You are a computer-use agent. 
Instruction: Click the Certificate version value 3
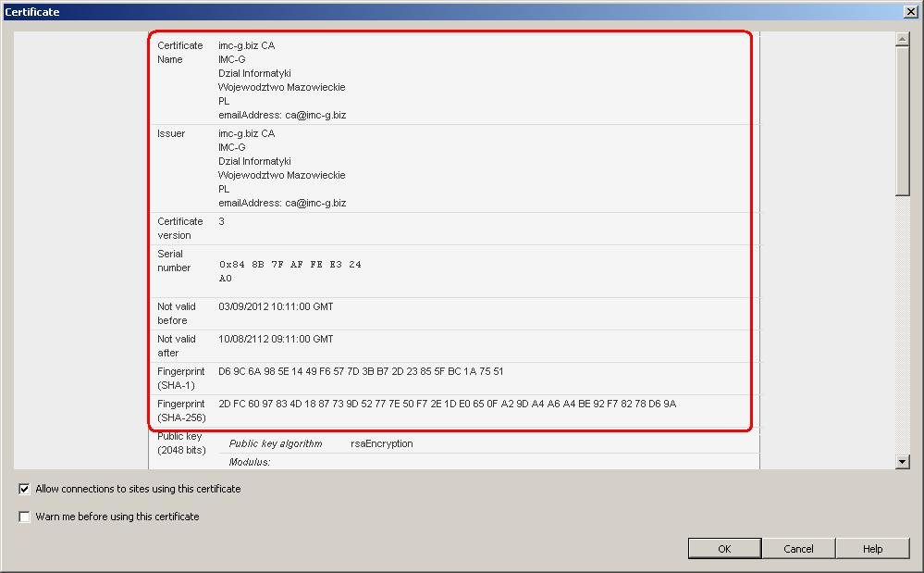[x=222, y=221]
